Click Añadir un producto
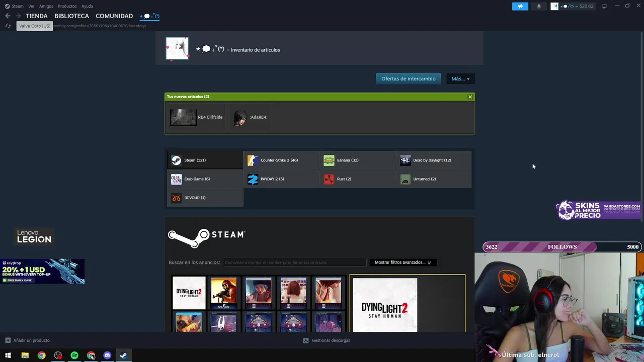The image size is (644, 362). (x=27, y=340)
